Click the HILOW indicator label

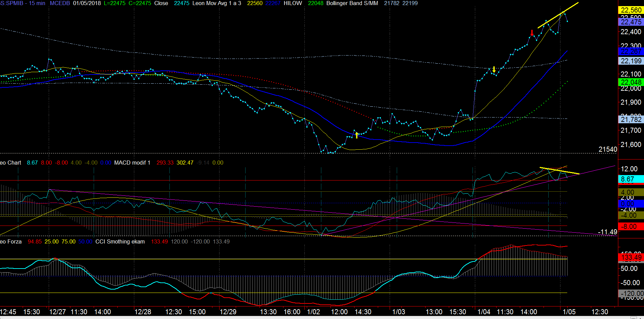pyautogui.click(x=293, y=3)
